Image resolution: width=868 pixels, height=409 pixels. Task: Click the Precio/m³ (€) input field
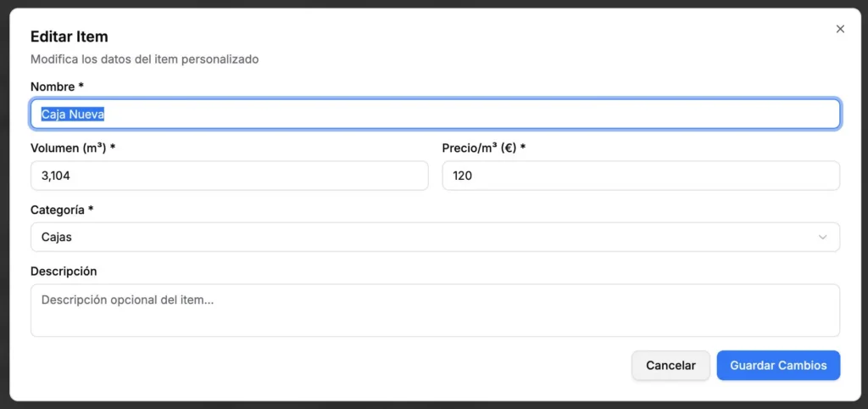click(641, 176)
